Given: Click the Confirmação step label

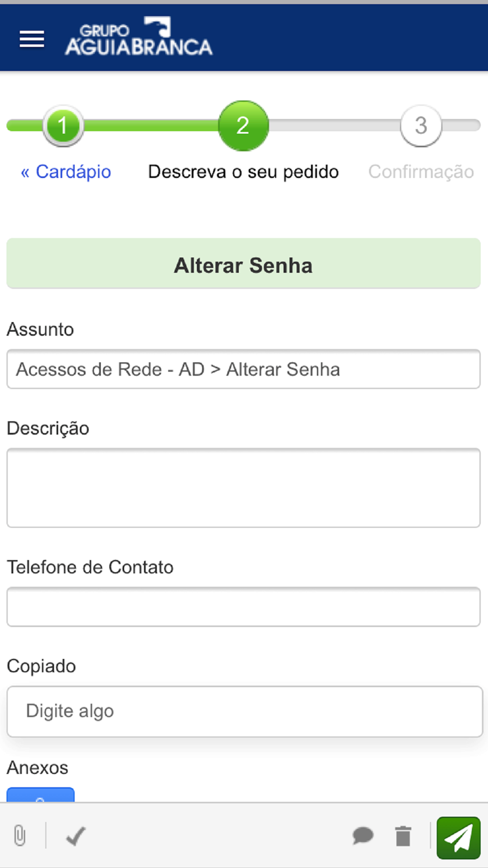Looking at the screenshot, I should click(421, 172).
